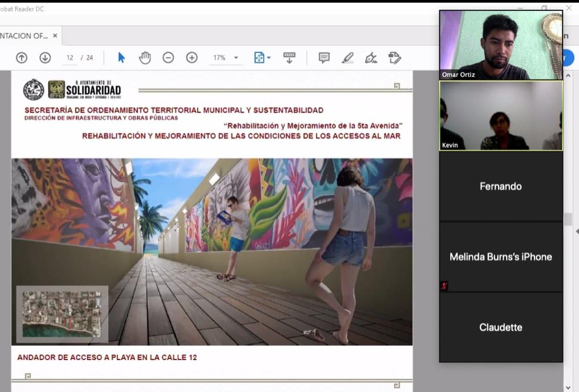Select Omar Ortiz video tile
579x392 pixels.
[500, 45]
